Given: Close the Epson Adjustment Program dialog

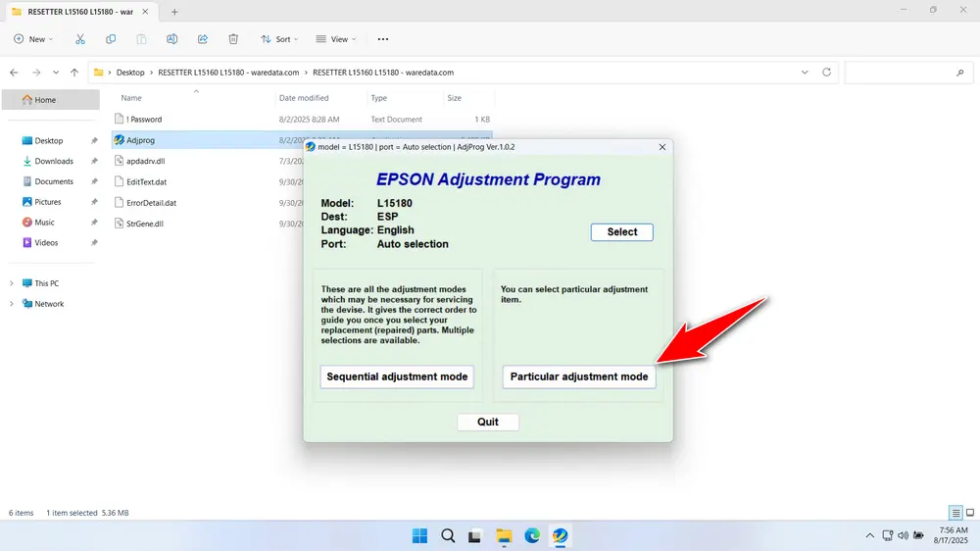Looking at the screenshot, I should [661, 147].
